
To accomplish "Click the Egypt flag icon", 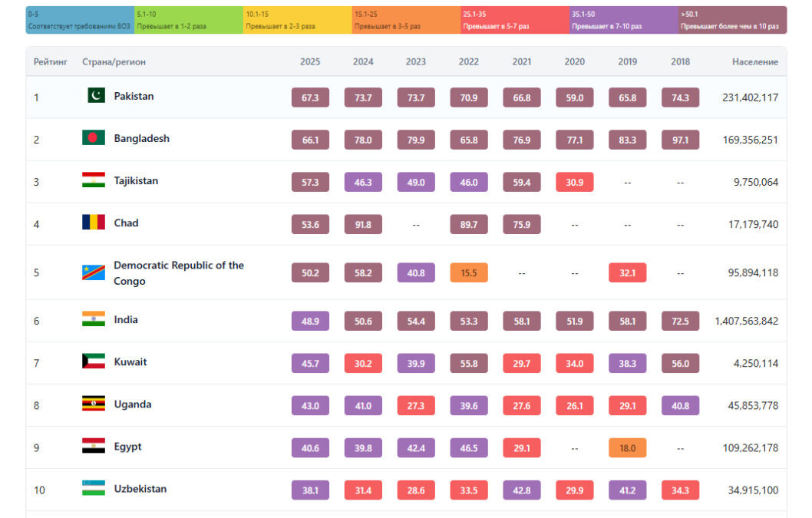I will click(94, 446).
